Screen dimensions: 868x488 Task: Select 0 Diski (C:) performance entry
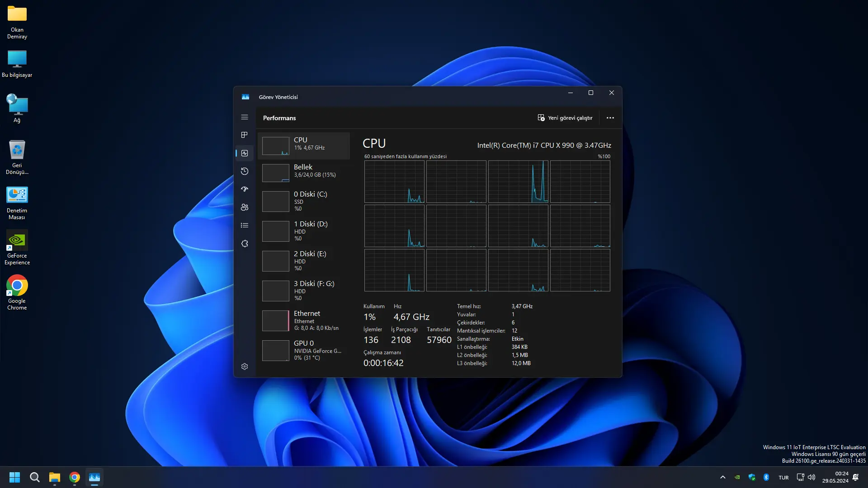click(304, 201)
